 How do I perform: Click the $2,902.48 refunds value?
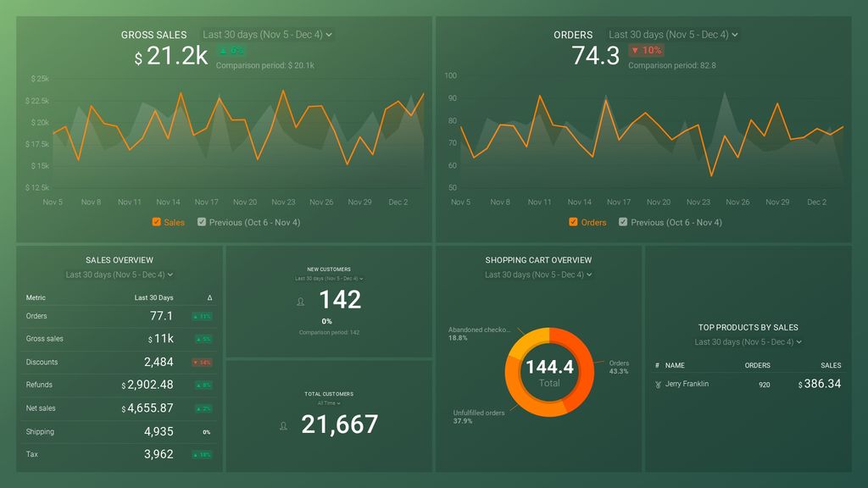tap(147, 385)
